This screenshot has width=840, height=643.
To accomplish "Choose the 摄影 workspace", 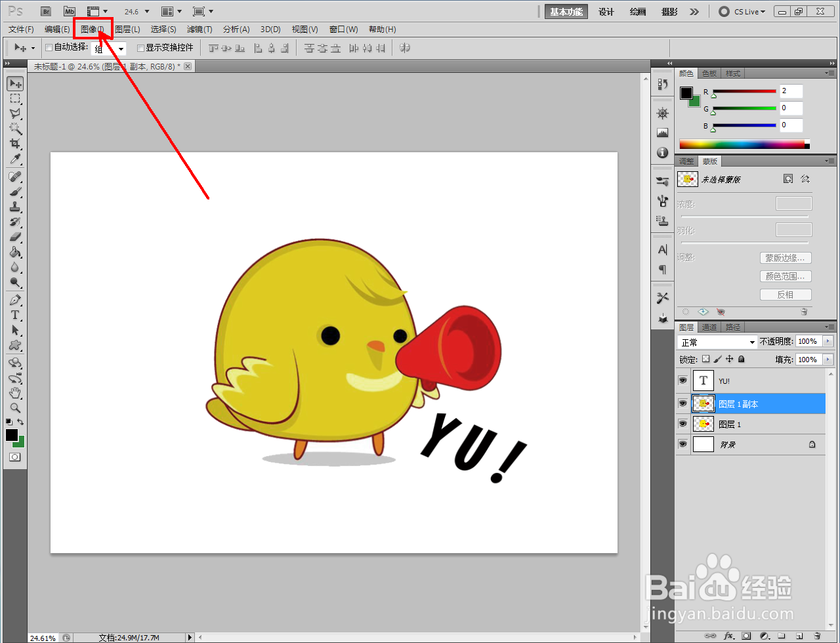I will [669, 11].
